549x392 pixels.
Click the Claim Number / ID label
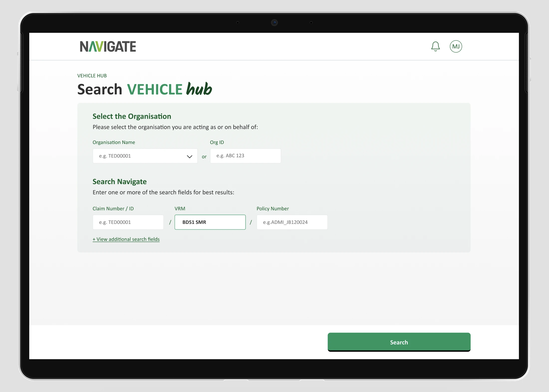click(x=113, y=208)
